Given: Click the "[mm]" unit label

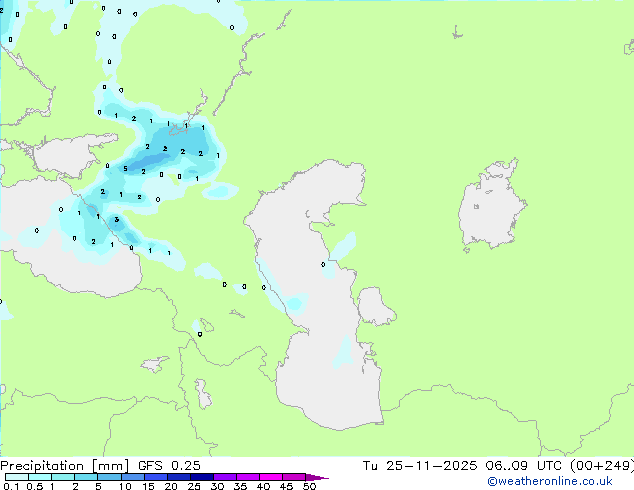Looking at the screenshot, I should point(111,466).
